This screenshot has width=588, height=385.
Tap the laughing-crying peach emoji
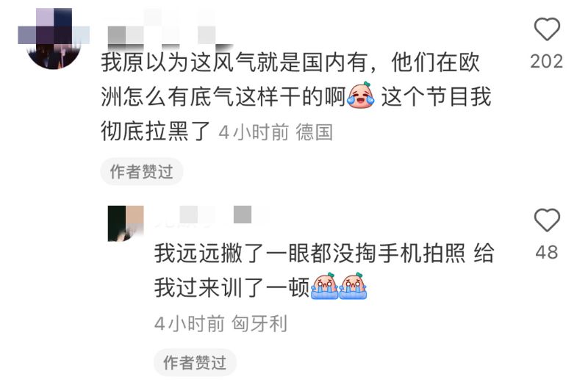click(361, 96)
